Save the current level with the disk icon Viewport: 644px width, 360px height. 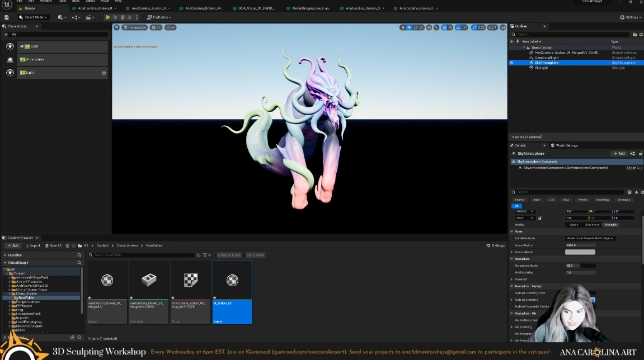[x=7, y=17]
